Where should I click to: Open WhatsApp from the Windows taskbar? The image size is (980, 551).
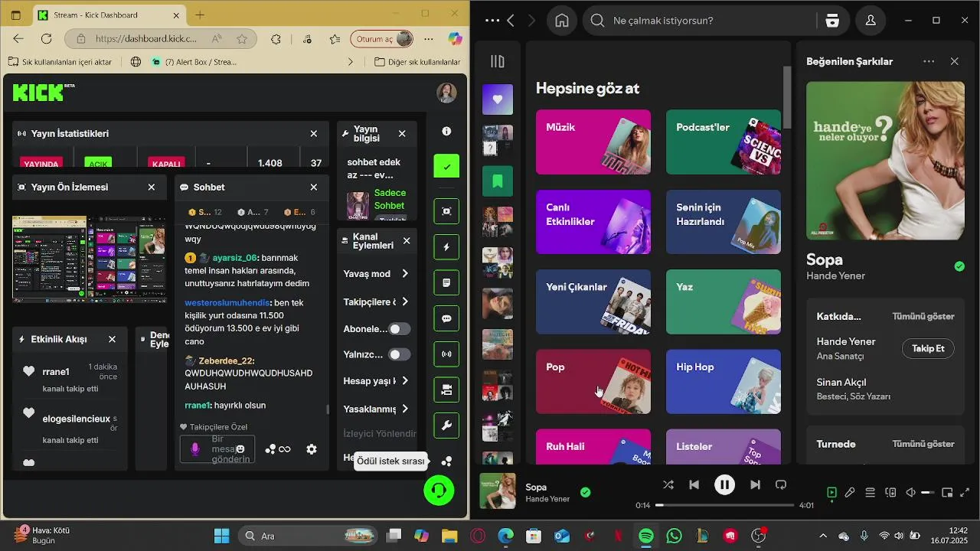tap(674, 536)
